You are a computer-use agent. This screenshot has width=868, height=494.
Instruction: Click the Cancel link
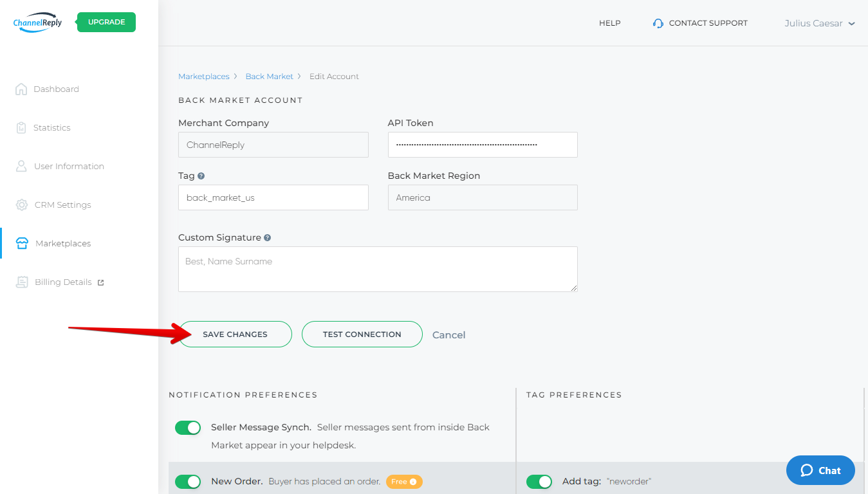[x=448, y=335]
